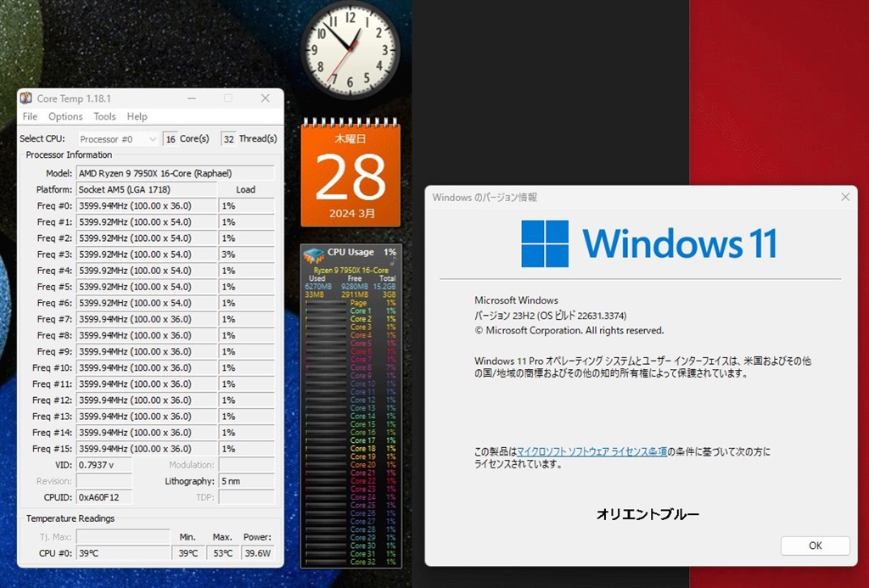The width and height of the screenshot is (869, 588).
Task: Click the Total memory value 15.2GB
Action: tap(384, 287)
